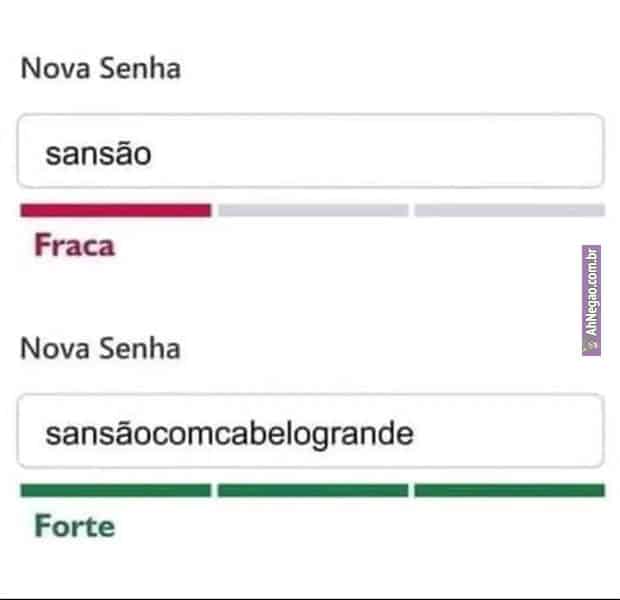The width and height of the screenshot is (620, 600).
Task: Click the small logo icon on the AhNegao watermark
Action: point(591,345)
